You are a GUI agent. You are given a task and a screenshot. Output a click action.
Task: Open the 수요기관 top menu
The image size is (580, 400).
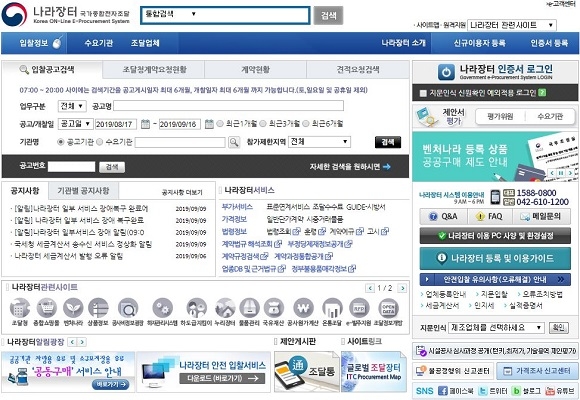pos(98,43)
